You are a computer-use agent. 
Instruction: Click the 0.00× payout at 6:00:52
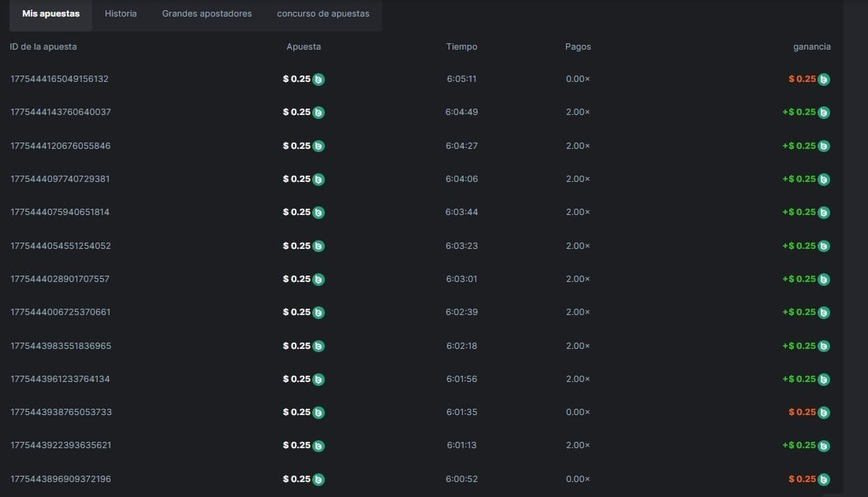coord(577,479)
